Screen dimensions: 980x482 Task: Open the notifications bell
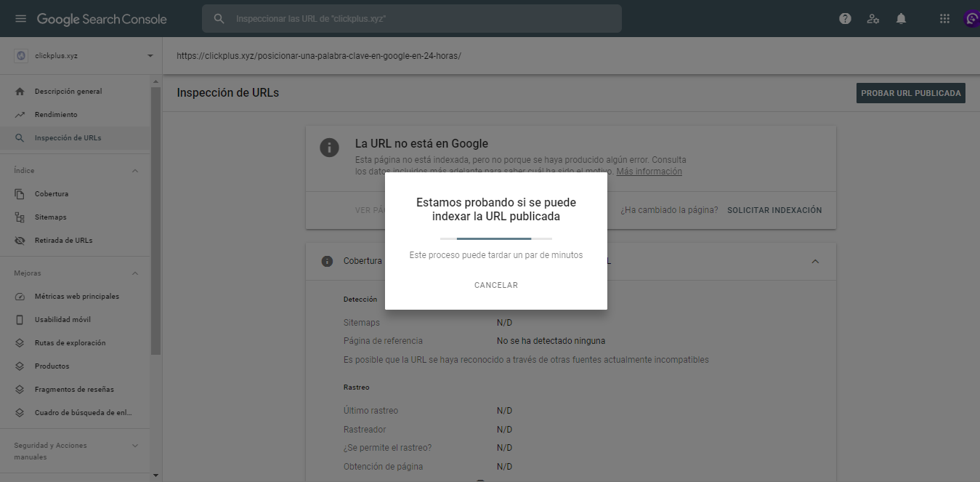pos(901,18)
